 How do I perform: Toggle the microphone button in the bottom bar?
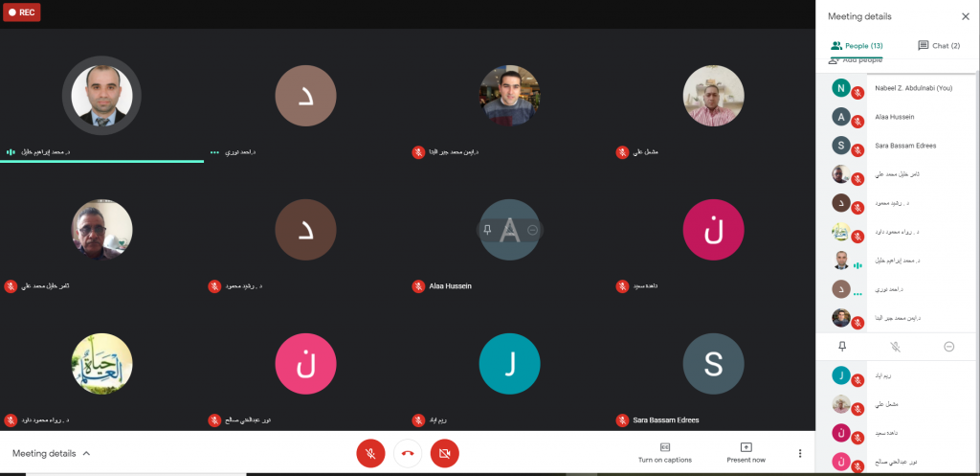(x=370, y=453)
